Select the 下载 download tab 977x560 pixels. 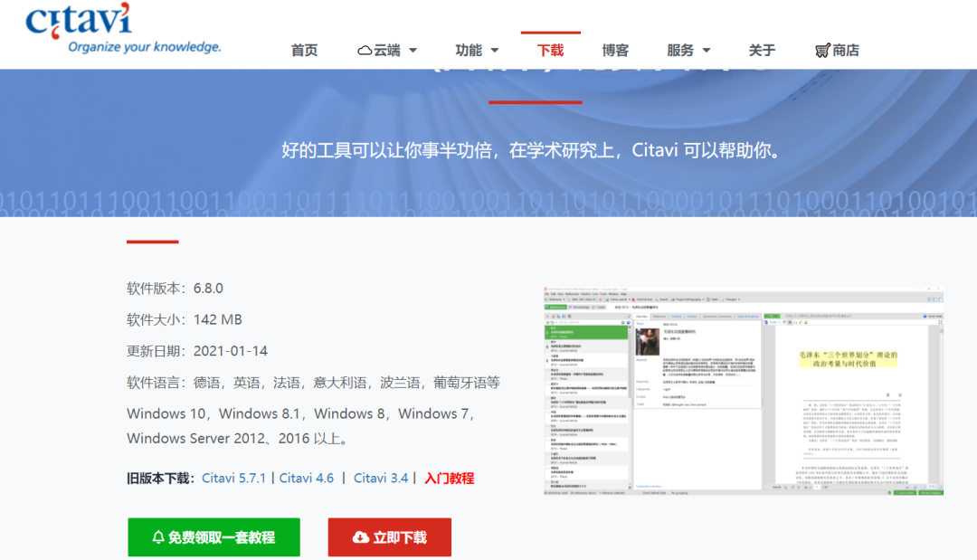coord(550,51)
